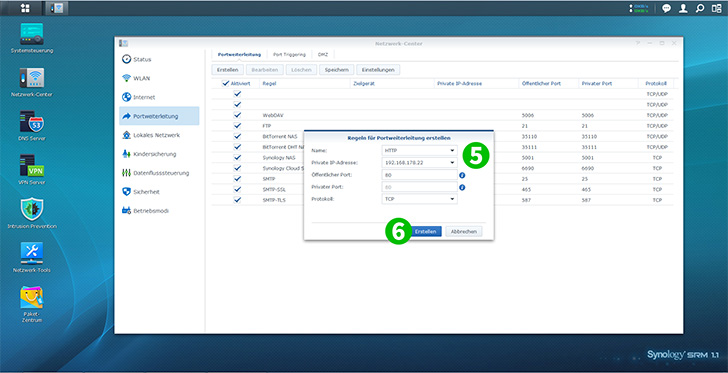Toggle checkbox for SMTP-SSL rule
This screenshot has width=728, height=373.
click(237, 189)
